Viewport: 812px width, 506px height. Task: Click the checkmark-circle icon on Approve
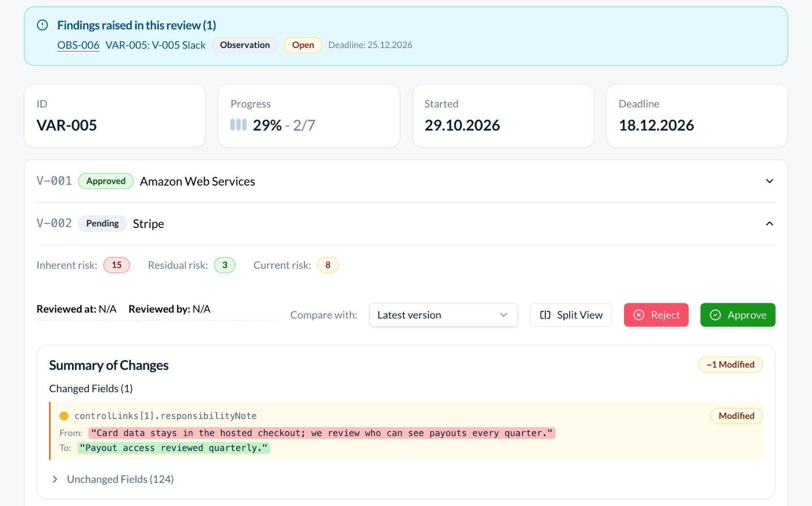[715, 315]
